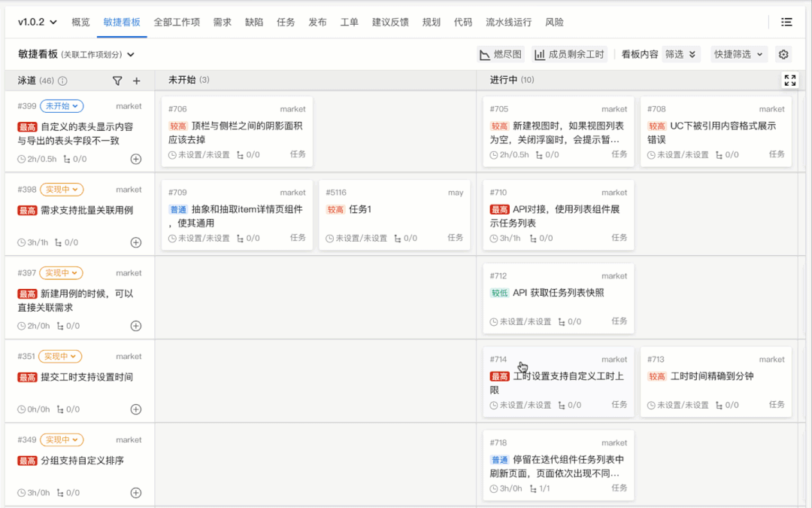The width and height of the screenshot is (812, 508).
Task: Open 筛选 filter dropdown
Action: coord(681,54)
